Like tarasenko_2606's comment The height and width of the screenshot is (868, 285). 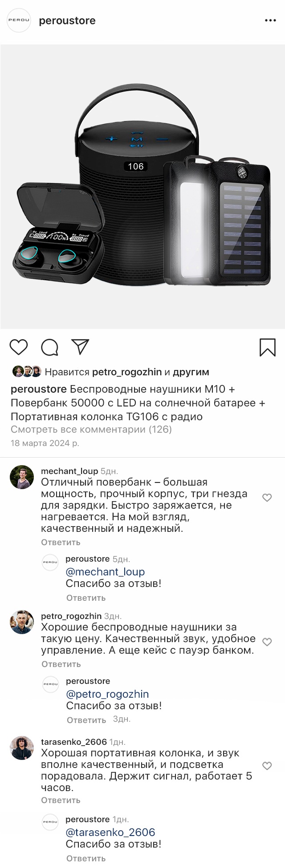pos(267,766)
